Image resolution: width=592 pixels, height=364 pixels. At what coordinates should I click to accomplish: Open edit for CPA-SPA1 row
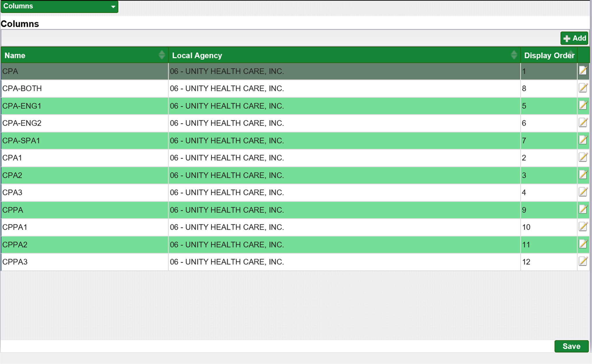pos(583,140)
